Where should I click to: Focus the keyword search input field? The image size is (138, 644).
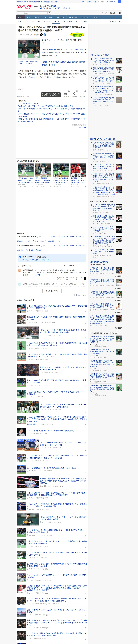[32, 13]
